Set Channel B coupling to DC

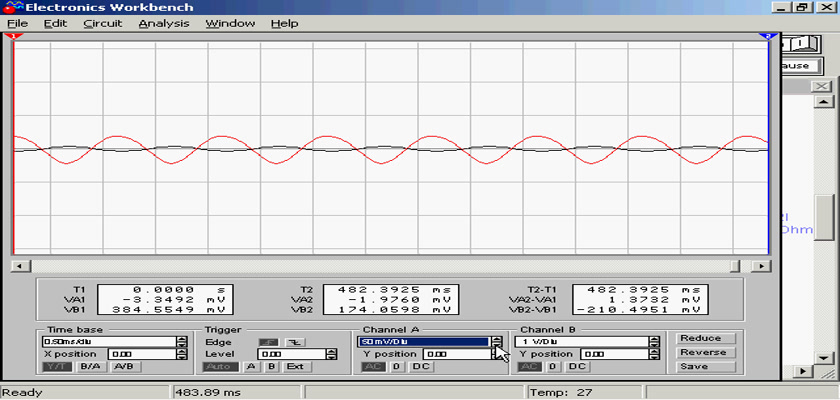tap(578, 367)
